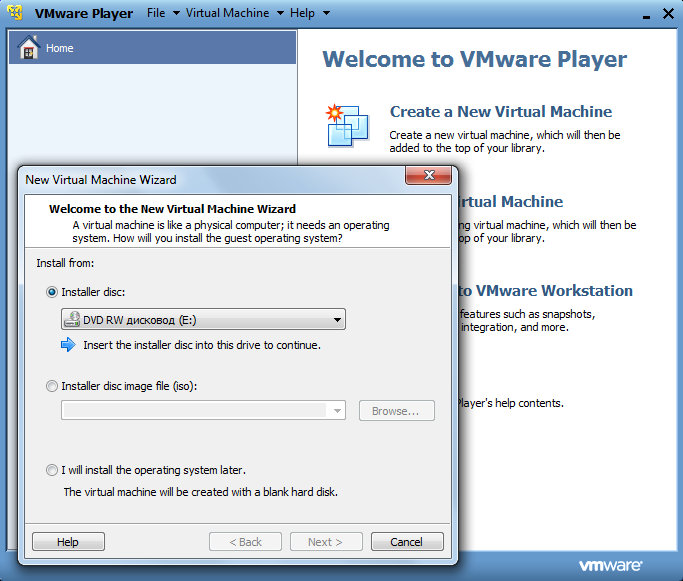This screenshot has height=581, width=683.
Task: Open the Virtual Machine menu
Action: pos(234,13)
